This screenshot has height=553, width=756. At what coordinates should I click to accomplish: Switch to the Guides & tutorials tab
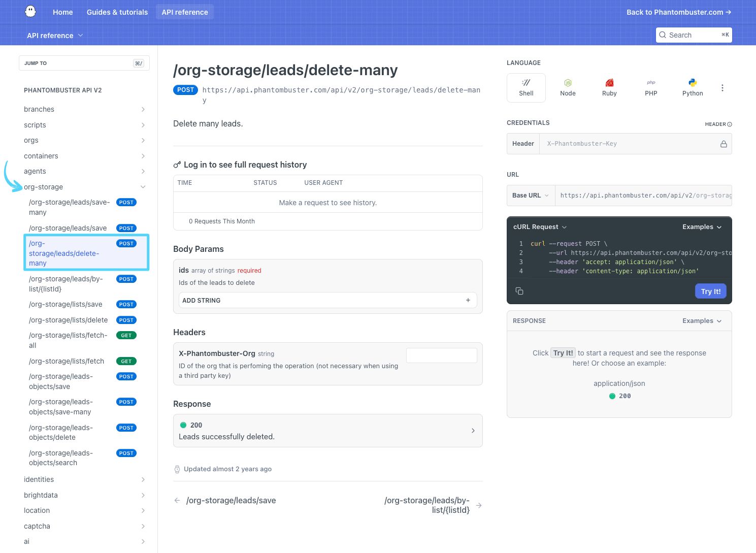tap(117, 12)
